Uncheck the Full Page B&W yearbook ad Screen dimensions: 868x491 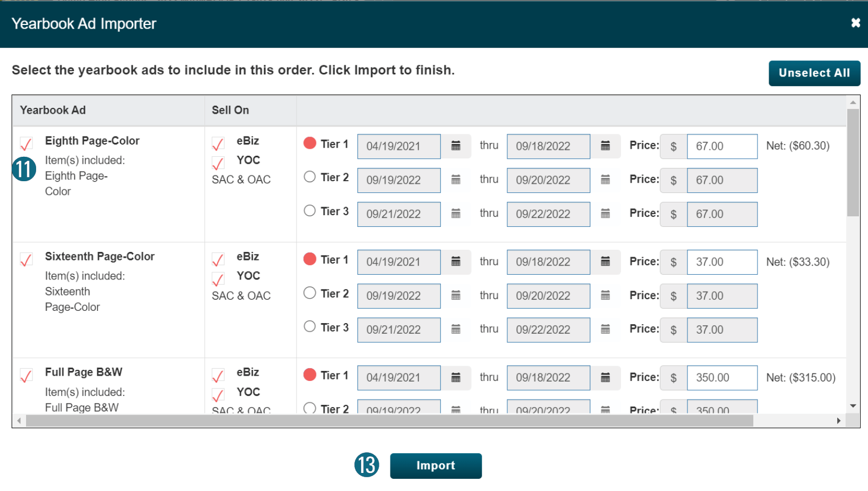[x=26, y=375]
